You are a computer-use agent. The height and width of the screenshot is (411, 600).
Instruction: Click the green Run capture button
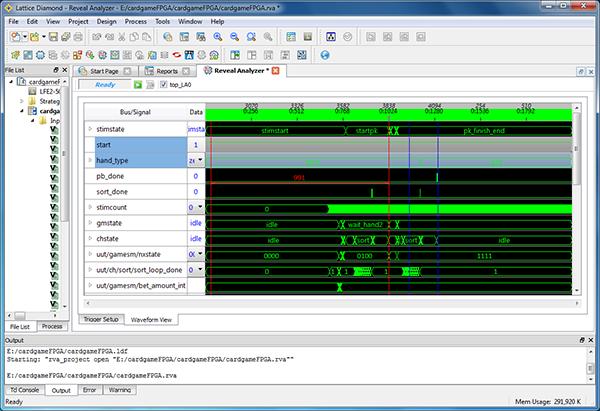click(x=135, y=85)
